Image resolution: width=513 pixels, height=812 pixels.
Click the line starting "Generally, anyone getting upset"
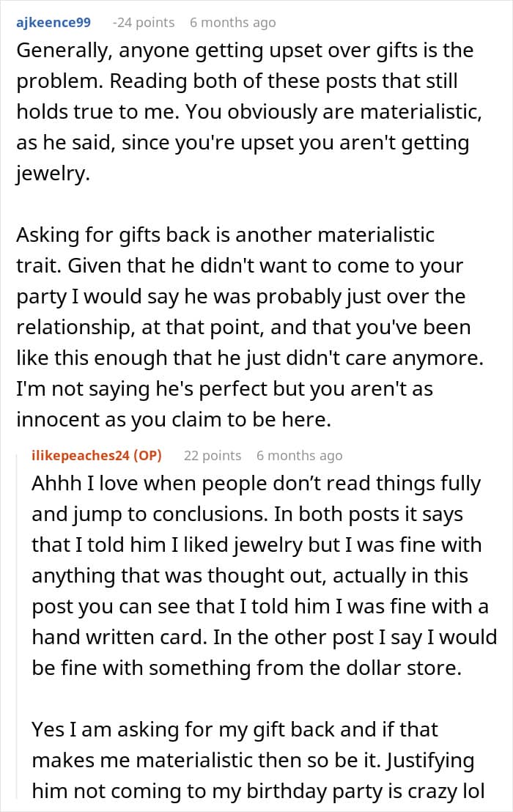pos(244,51)
